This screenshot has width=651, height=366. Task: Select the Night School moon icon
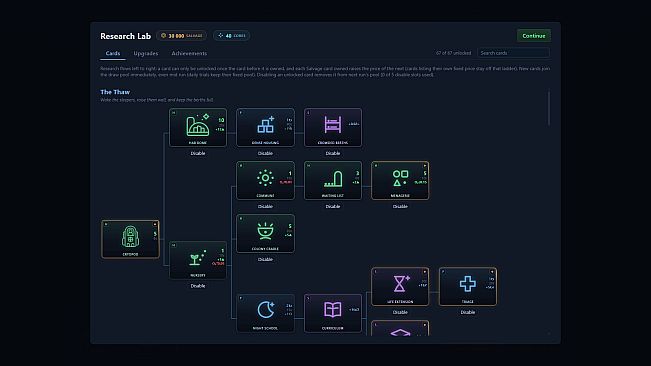[266, 310]
